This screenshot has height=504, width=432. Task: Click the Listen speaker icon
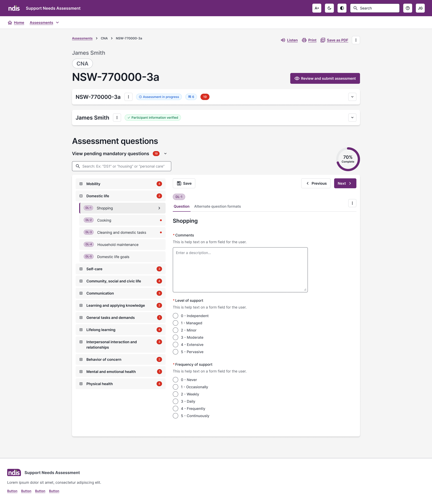pos(283,40)
